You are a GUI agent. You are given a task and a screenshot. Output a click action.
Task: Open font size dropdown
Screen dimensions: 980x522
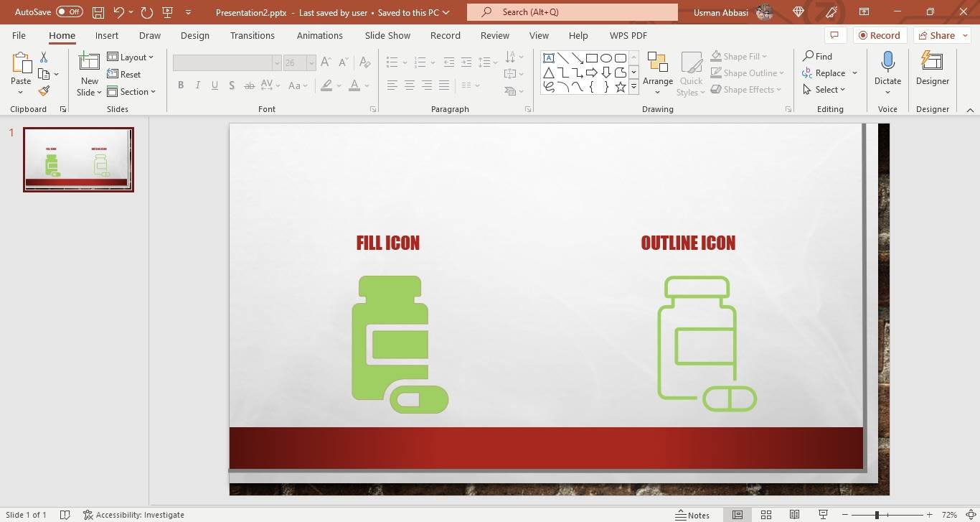(311, 63)
